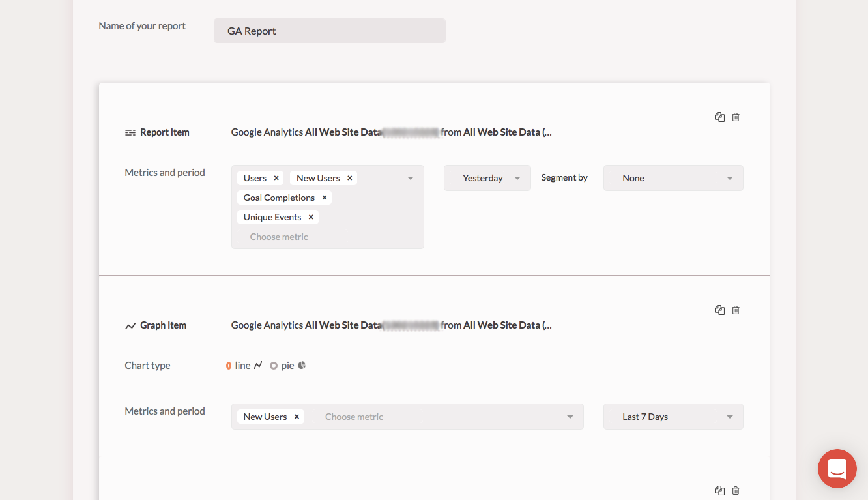Image resolution: width=868 pixels, height=500 pixels.
Task: Click the Report Item data source link
Action: (x=394, y=132)
